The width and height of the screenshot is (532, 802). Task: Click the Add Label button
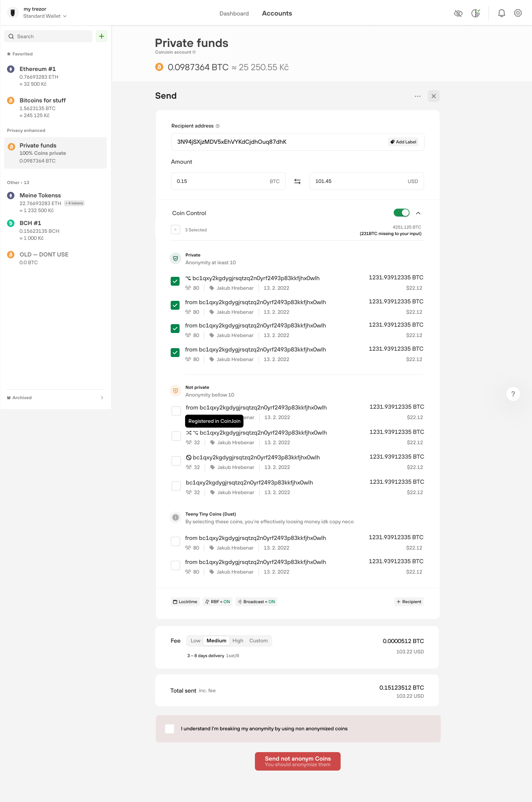point(403,142)
